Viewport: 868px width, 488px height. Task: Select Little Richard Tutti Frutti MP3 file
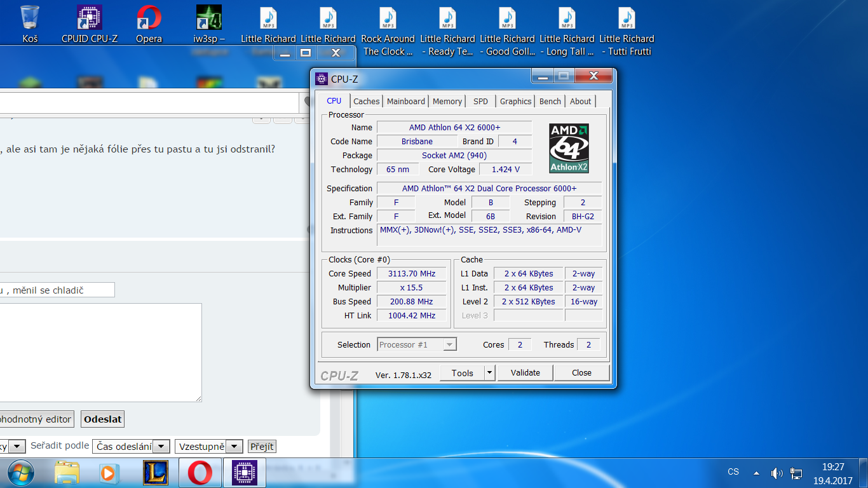pos(627,30)
